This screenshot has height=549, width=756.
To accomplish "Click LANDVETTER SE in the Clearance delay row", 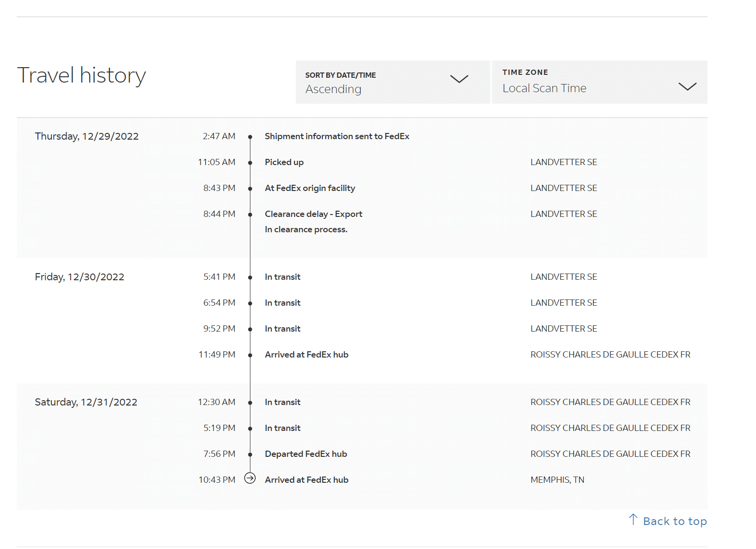I will coord(564,214).
